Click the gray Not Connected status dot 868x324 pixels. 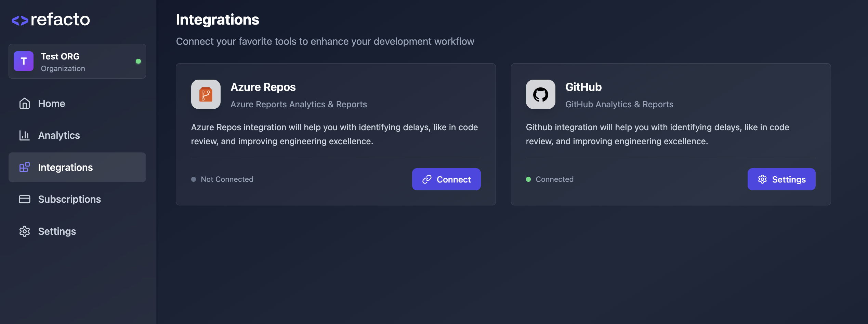pos(194,179)
